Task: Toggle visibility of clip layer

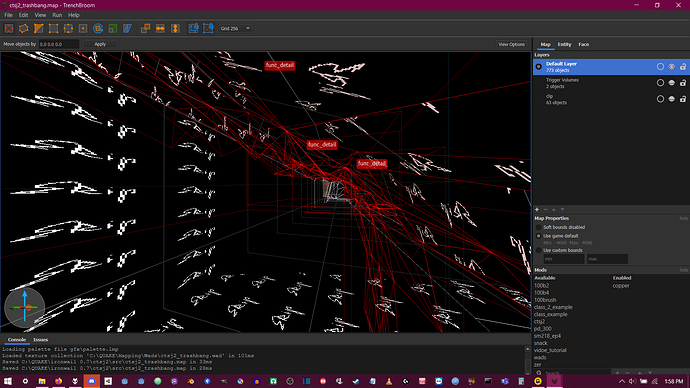Action: [x=672, y=99]
